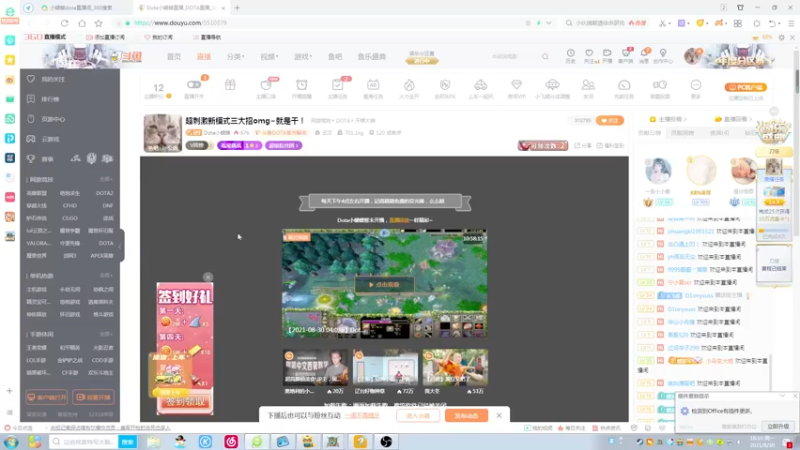Viewport: 800px width, 450px height.
Task: Reload the page with the refresh icon
Action: 64,23
